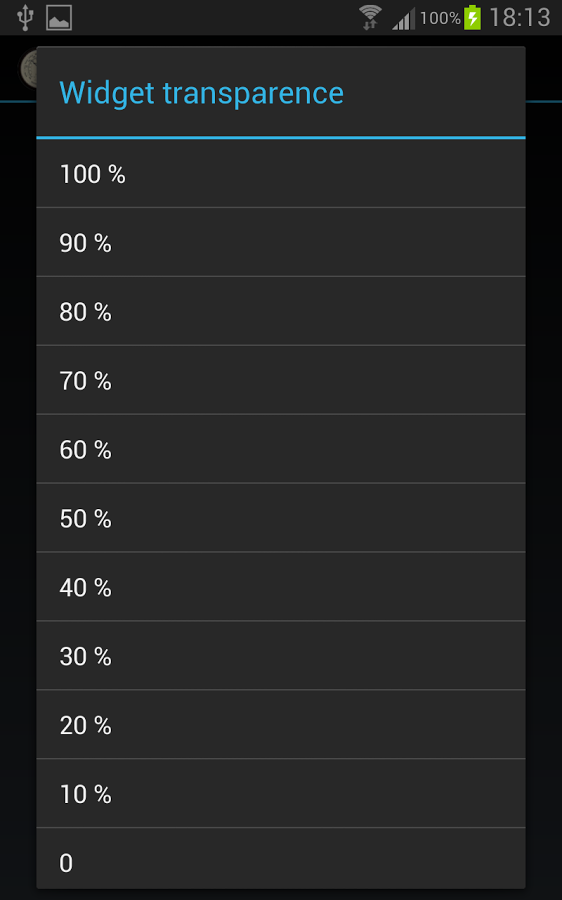
Task: Tap the 18:13 clock in status bar
Action: [520, 17]
